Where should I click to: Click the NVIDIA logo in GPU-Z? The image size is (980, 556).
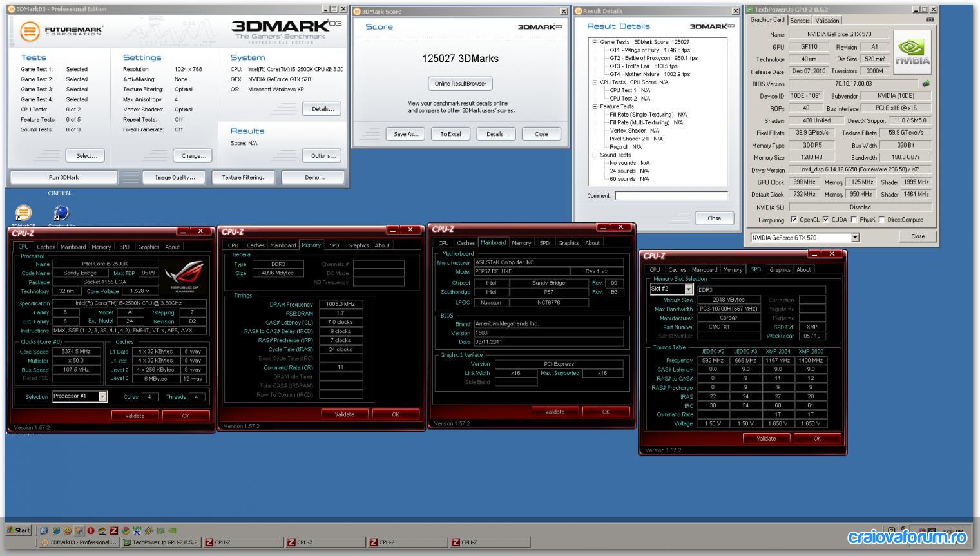point(912,53)
